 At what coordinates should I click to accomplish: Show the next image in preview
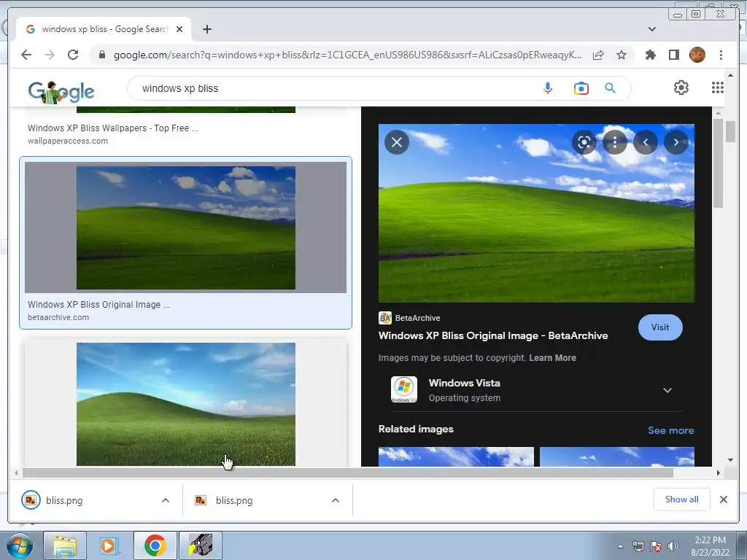[676, 142]
